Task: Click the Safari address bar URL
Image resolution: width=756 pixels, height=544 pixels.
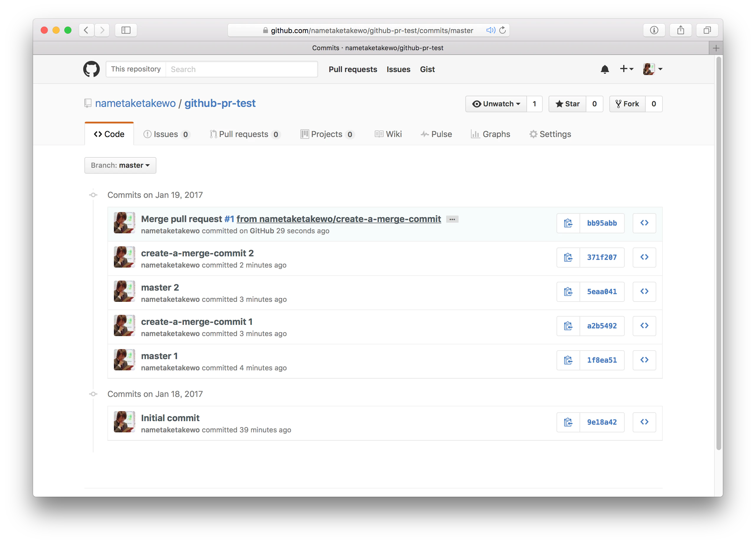Action: (372, 30)
